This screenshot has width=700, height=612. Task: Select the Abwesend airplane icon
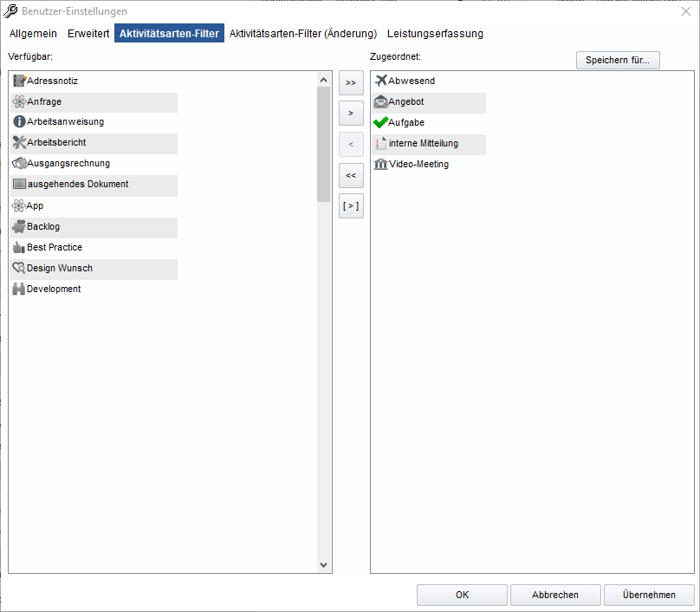tap(381, 81)
